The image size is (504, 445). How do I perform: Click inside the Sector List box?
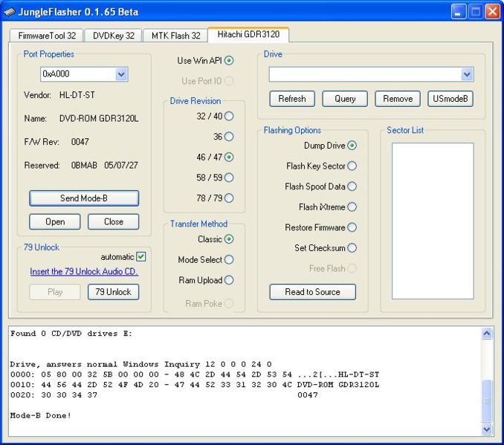433,221
